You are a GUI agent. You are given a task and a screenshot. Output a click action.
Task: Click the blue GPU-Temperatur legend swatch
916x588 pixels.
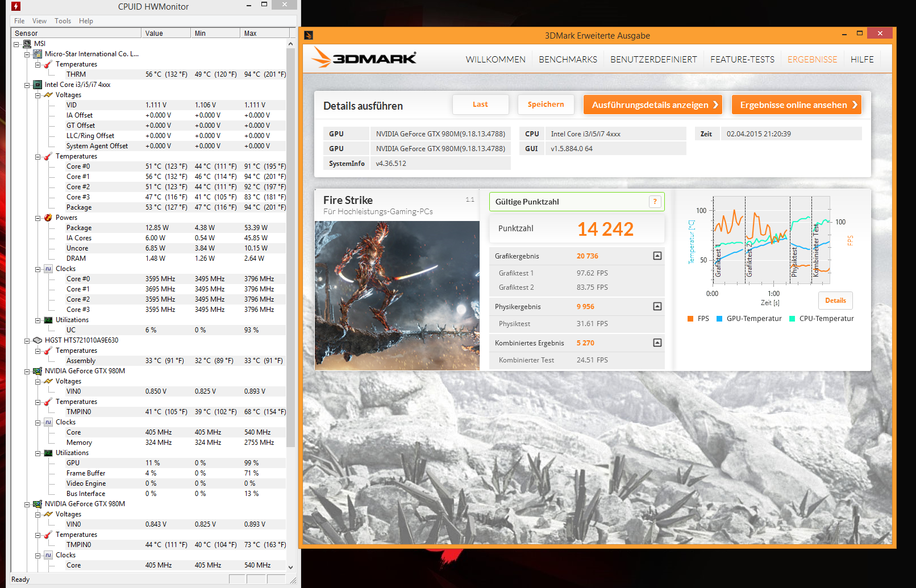pyautogui.click(x=719, y=319)
